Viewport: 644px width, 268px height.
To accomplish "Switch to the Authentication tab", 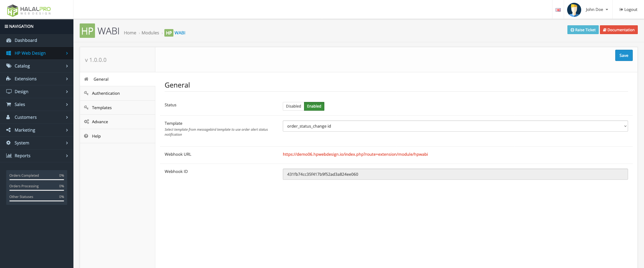I will click(x=117, y=94).
